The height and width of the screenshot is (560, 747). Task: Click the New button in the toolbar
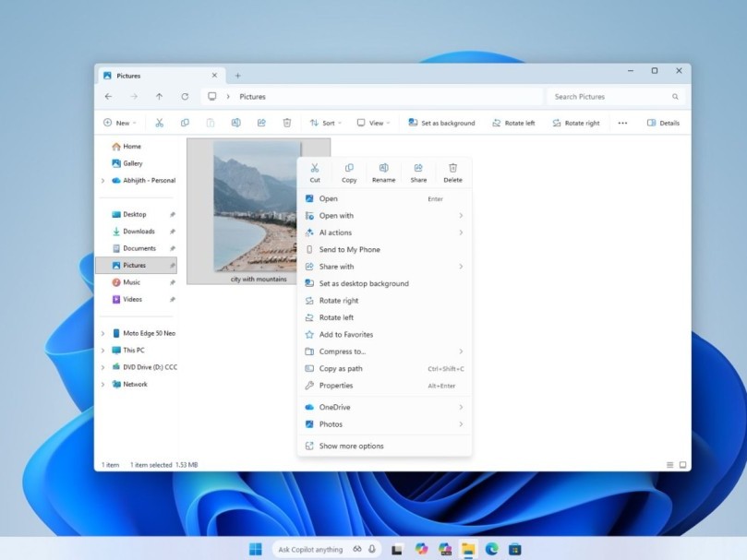pos(119,123)
